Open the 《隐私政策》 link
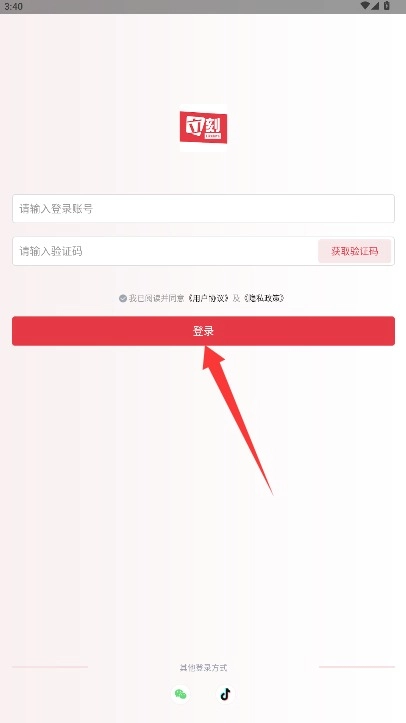Screen dimensions: 406x723 (264, 298)
